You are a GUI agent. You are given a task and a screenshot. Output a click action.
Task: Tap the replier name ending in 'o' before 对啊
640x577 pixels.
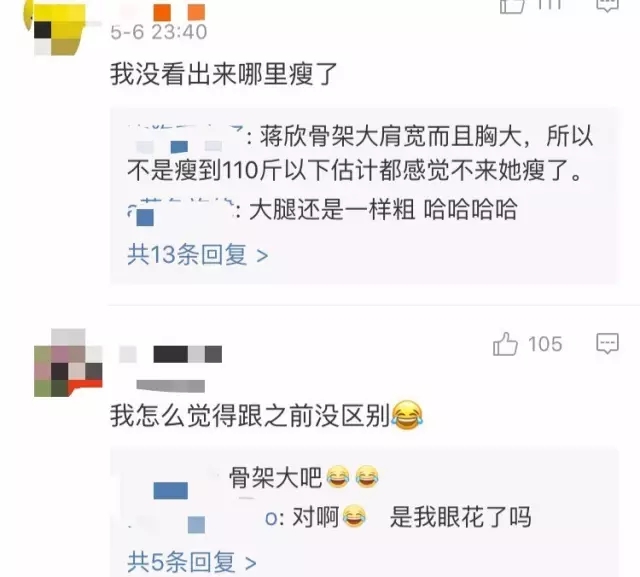pyautogui.click(x=203, y=519)
